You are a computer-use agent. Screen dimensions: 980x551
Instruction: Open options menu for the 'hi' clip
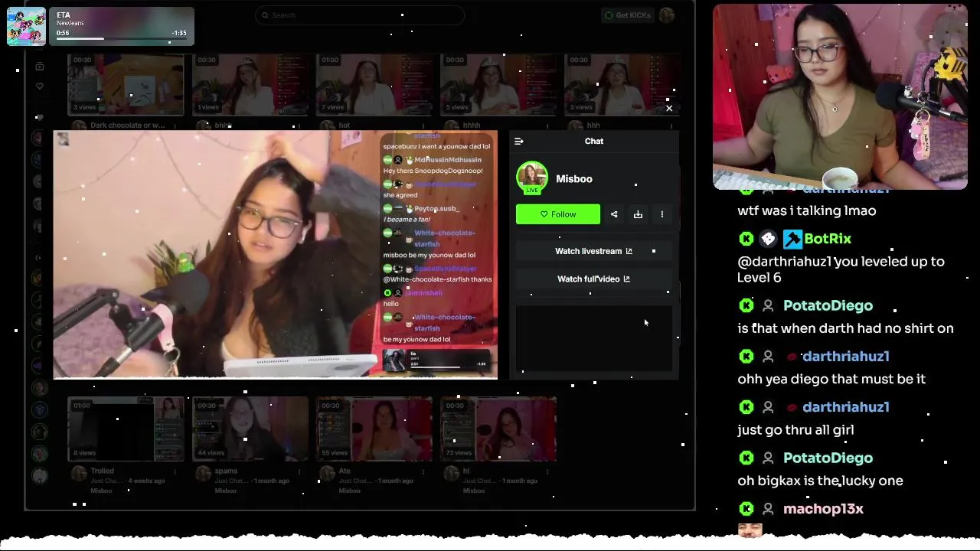[x=547, y=471]
